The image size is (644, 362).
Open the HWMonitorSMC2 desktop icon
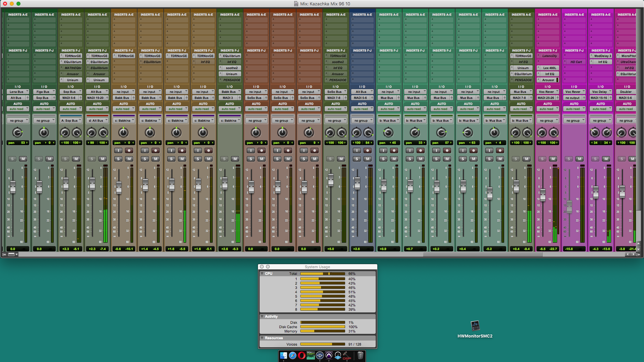click(x=475, y=326)
